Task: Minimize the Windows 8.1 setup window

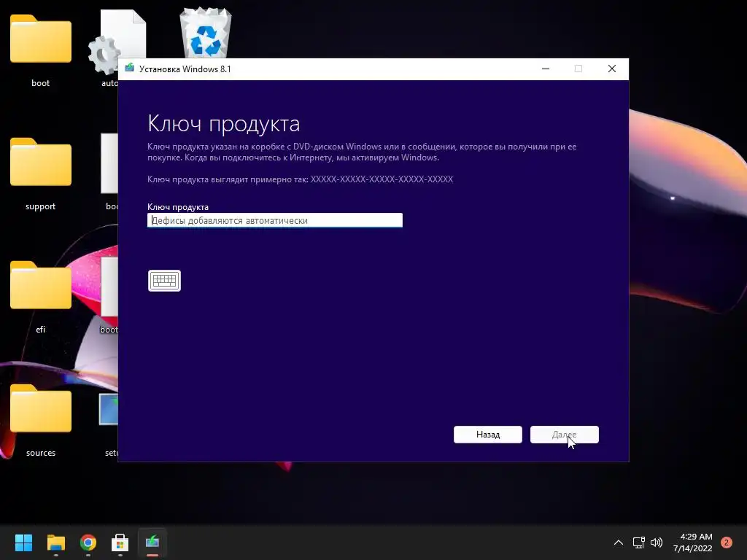Action: pos(546,69)
